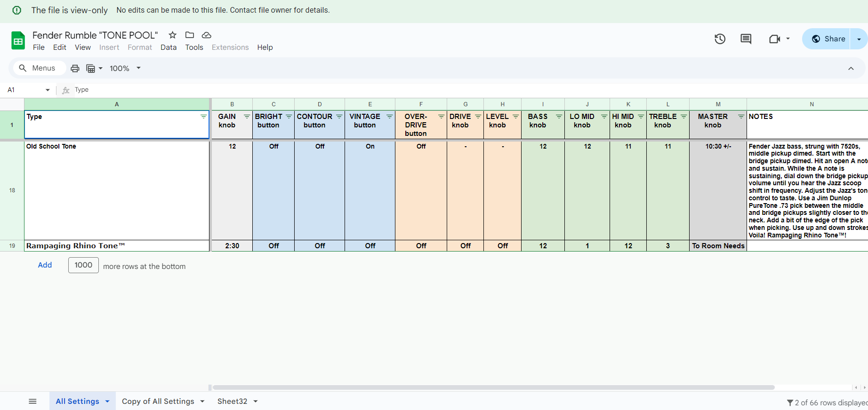Open the Sheet32 tab menu arrow

click(x=256, y=401)
